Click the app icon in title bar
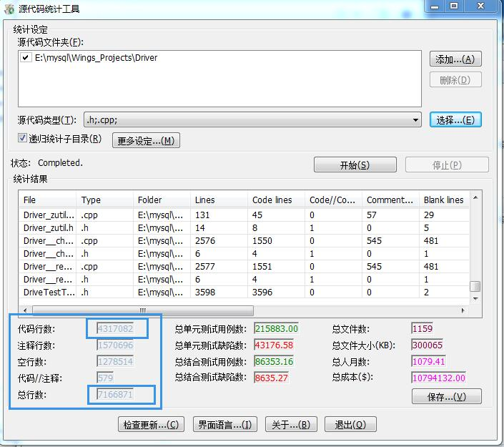 [9, 9]
